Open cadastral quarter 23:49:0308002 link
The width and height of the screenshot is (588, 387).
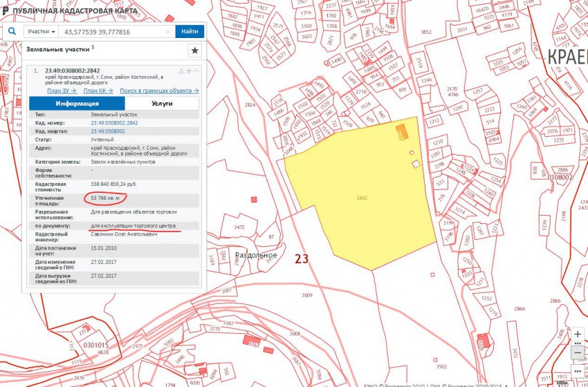point(108,131)
